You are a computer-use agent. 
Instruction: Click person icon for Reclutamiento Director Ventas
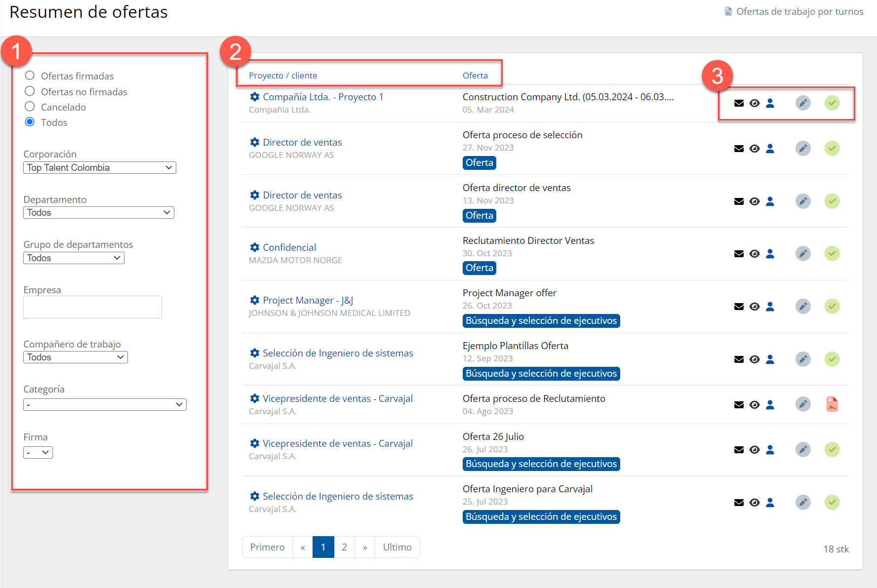[770, 254]
